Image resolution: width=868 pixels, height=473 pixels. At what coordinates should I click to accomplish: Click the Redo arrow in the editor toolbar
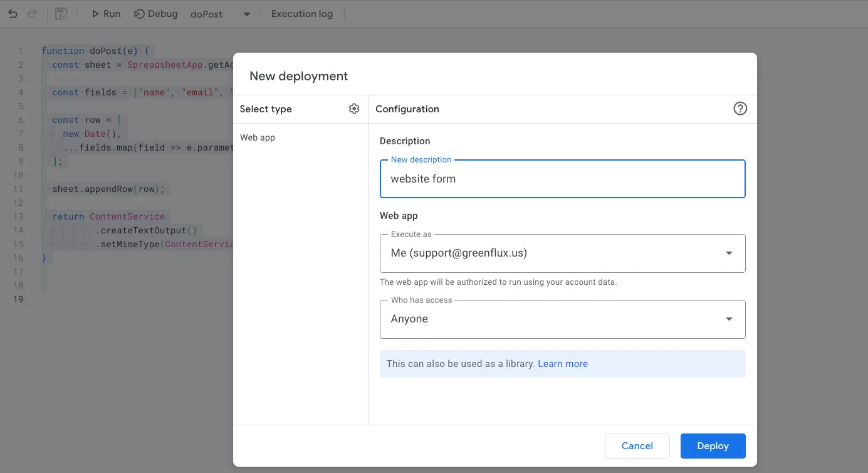[x=32, y=14]
